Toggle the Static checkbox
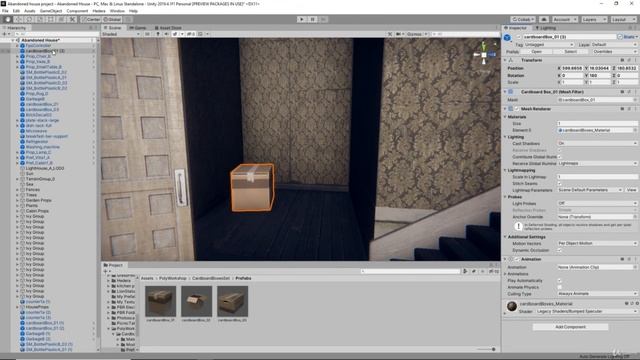This screenshot has height=360, width=640. [620, 37]
